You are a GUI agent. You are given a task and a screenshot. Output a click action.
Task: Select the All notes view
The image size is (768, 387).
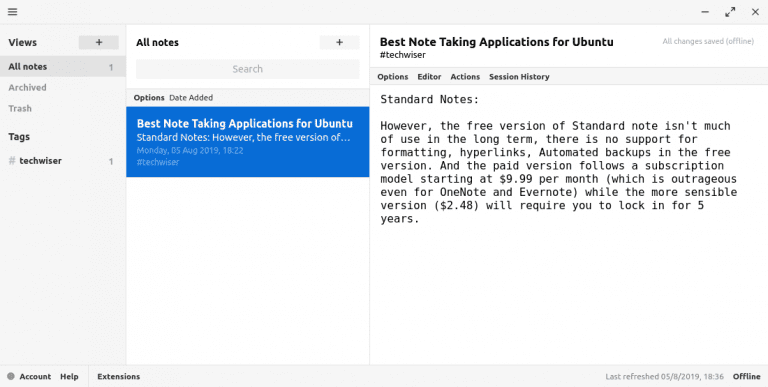pos(63,67)
